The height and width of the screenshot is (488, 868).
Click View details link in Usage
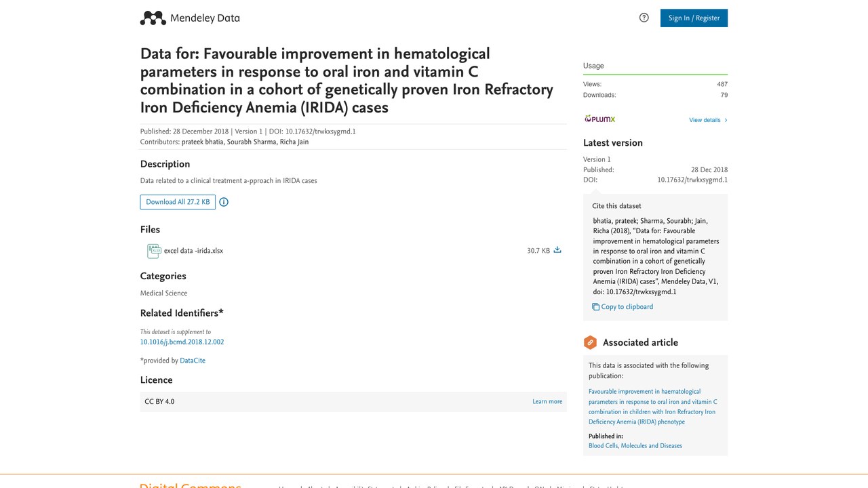pos(705,121)
